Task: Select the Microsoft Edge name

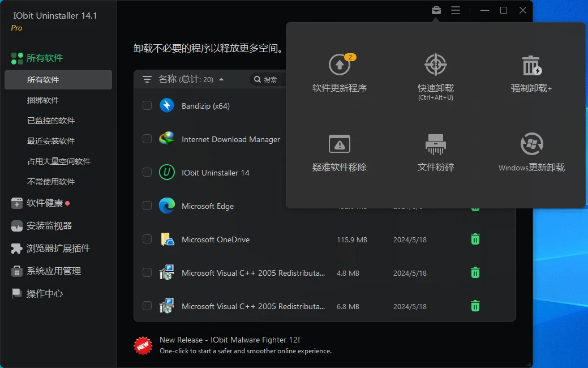Action: point(207,206)
